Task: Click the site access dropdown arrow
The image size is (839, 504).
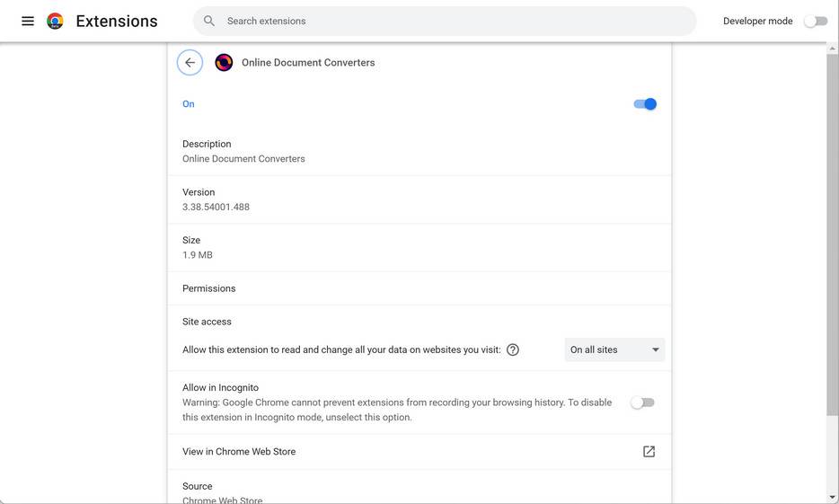Action: click(x=656, y=349)
